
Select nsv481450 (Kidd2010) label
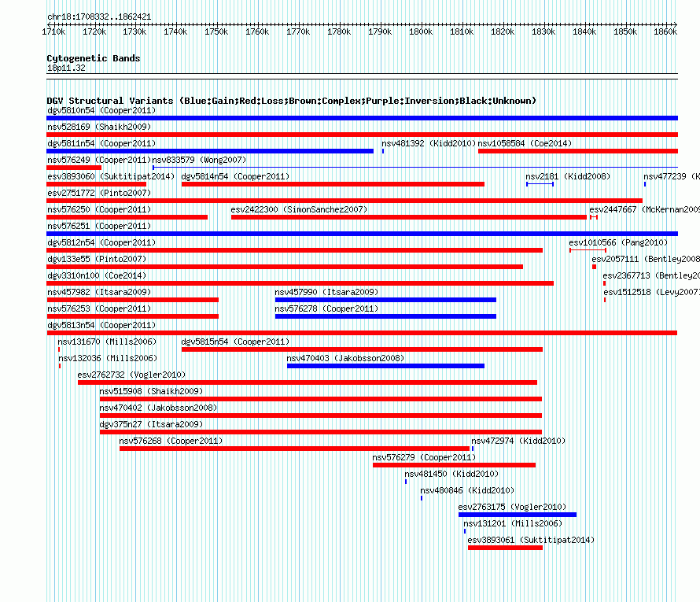pos(451,474)
